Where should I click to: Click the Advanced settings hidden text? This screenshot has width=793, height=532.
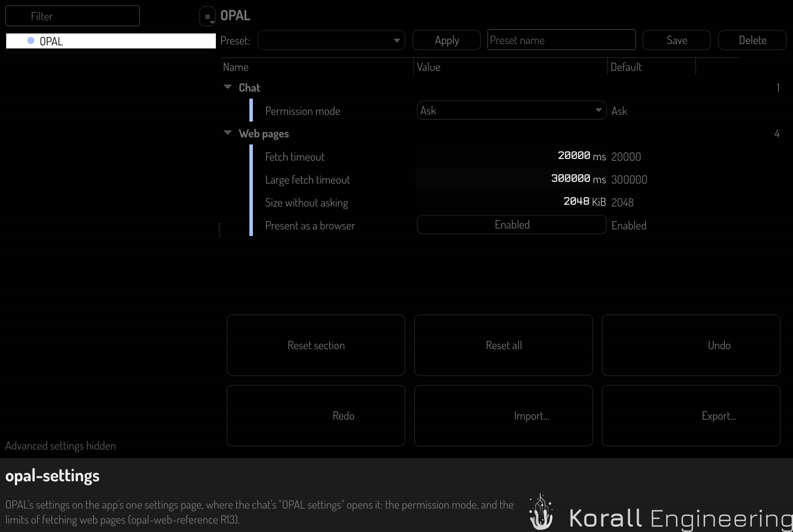[60, 446]
